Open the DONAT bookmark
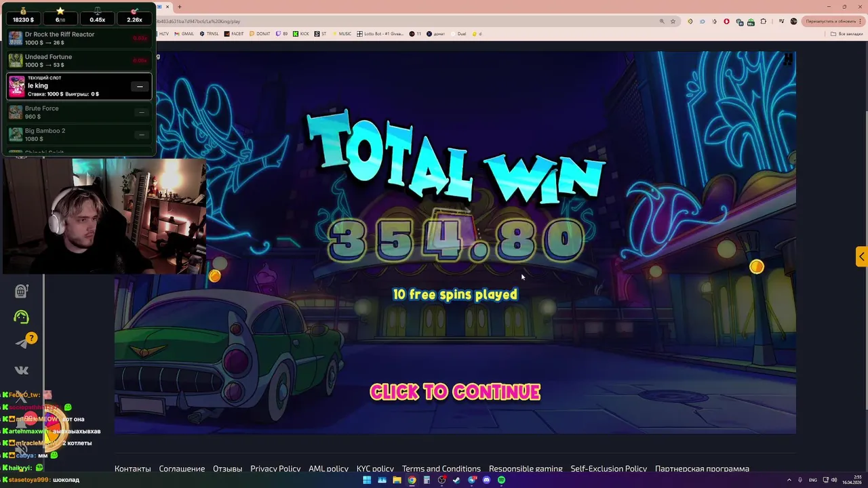 (260, 33)
